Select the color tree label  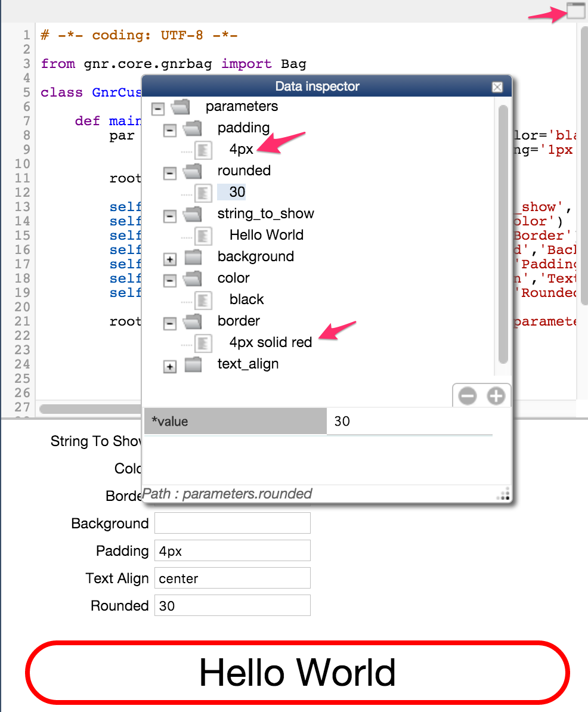click(233, 278)
